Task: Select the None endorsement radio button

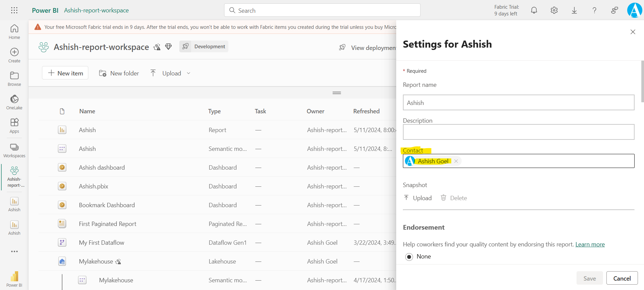Action: (x=409, y=257)
